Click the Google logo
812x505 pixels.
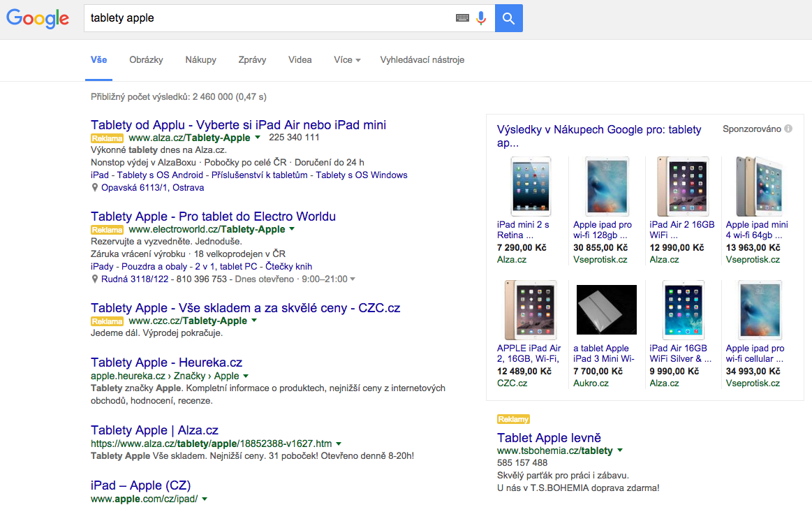click(37, 19)
